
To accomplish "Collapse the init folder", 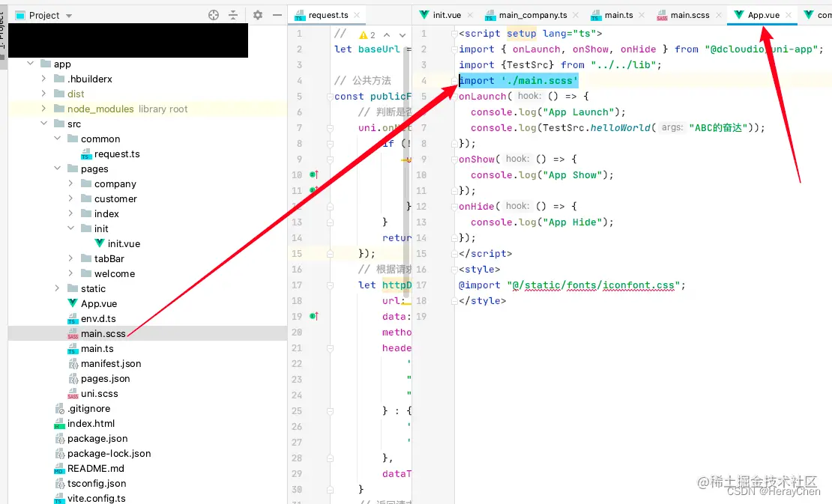I will pyautogui.click(x=70, y=228).
